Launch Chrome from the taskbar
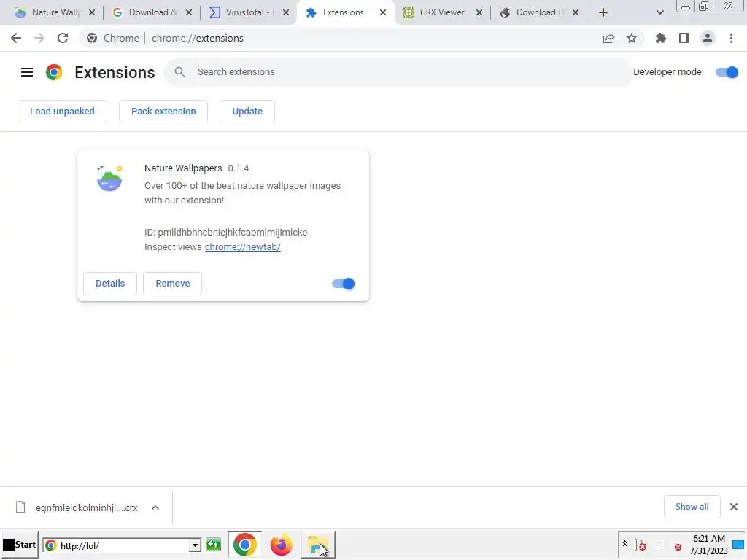This screenshot has width=747, height=560. pyautogui.click(x=244, y=545)
